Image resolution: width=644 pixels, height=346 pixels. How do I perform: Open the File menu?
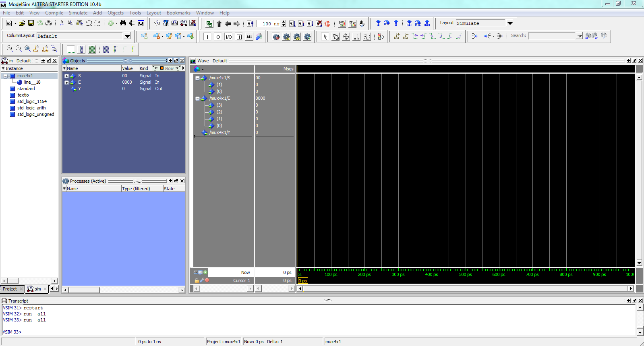pyautogui.click(x=6, y=13)
